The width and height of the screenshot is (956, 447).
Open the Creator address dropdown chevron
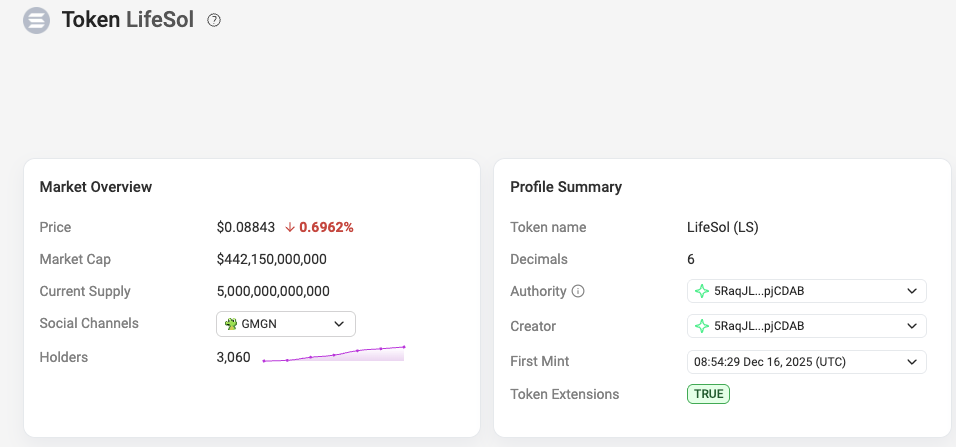pos(911,326)
